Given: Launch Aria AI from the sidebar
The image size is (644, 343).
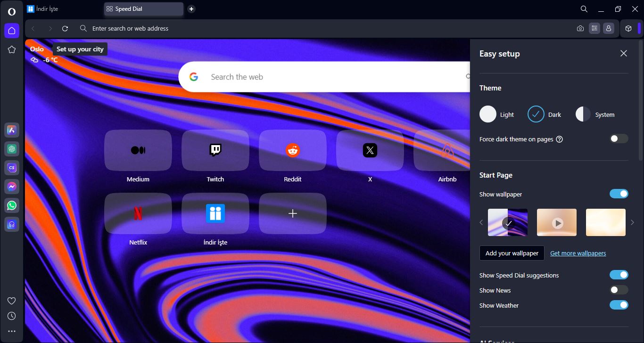Looking at the screenshot, I should click(12, 130).
